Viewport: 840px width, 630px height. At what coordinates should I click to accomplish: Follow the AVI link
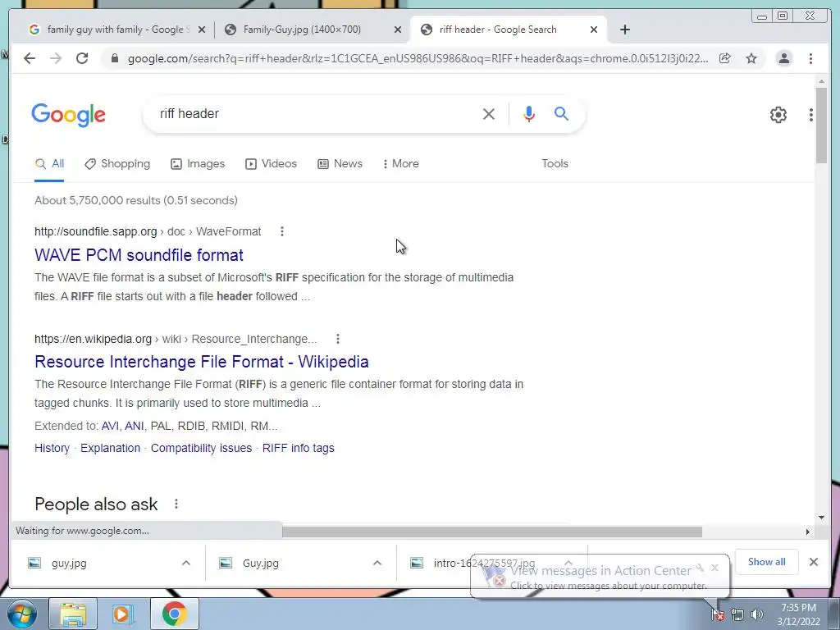pyautogui.click(x=110, y=427)
